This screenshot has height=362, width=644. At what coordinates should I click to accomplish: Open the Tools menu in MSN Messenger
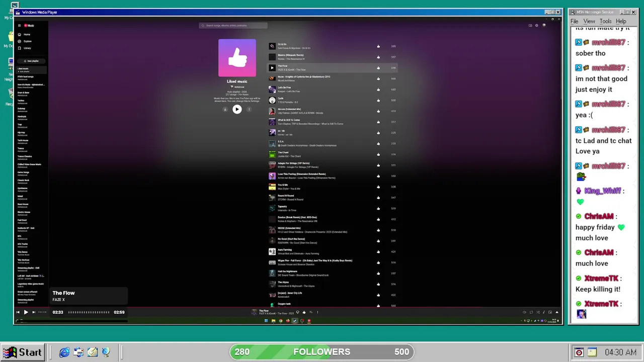tap(606, 21)
